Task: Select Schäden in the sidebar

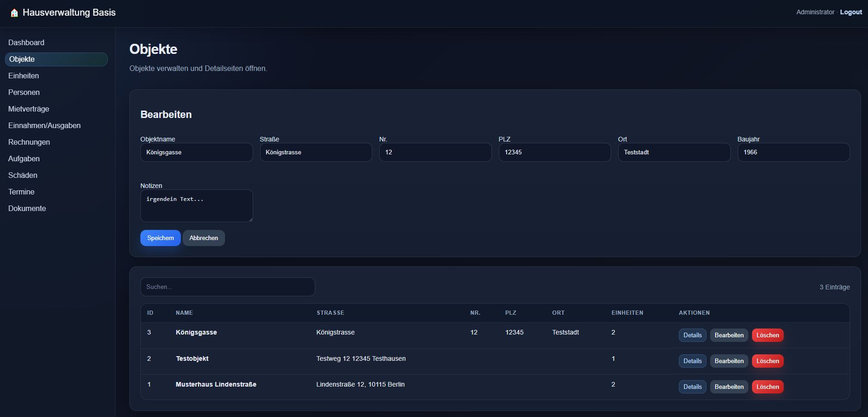Action: coord(23,175)
